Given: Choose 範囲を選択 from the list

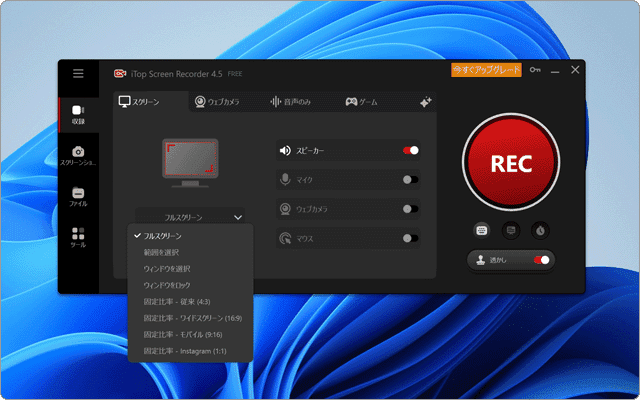Looking at the screenshot, I should tap(190, 253).
